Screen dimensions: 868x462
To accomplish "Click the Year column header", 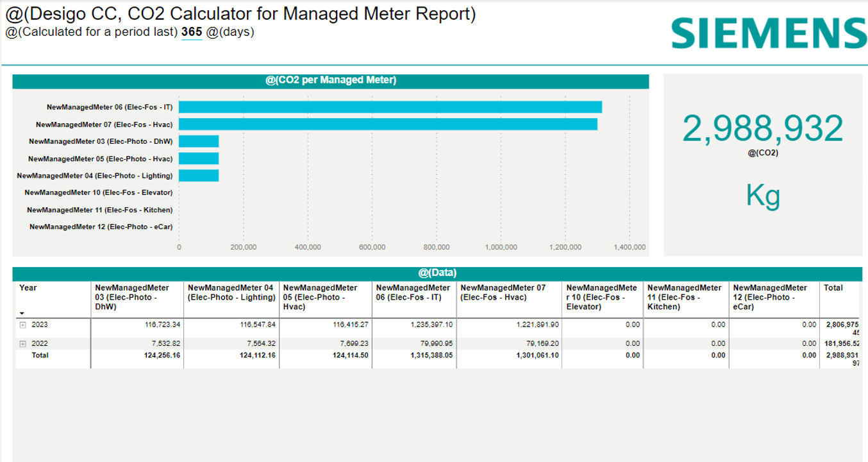I will tap(28, 288).
